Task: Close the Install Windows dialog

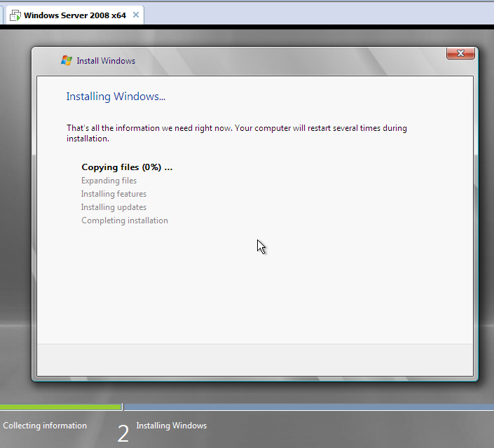Action: pos(460,53)
